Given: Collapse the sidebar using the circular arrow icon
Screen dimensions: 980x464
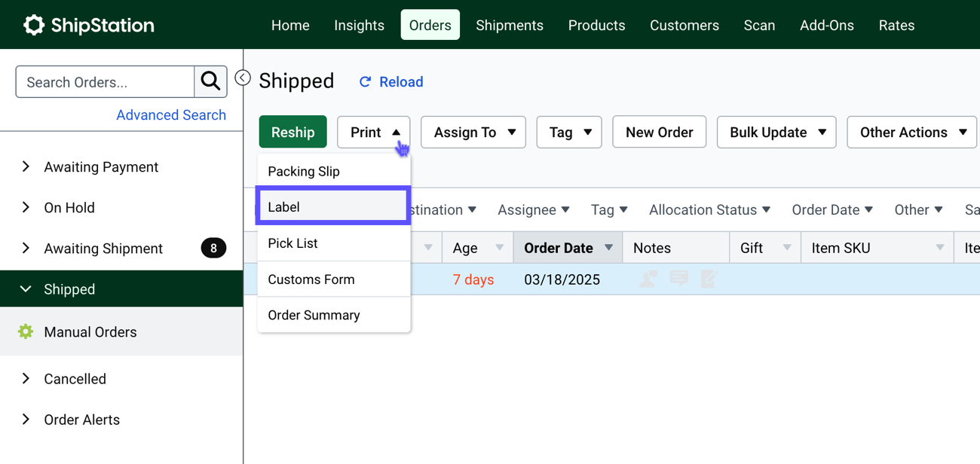Looking at the screenshot, I should click(x=242, y=77).
